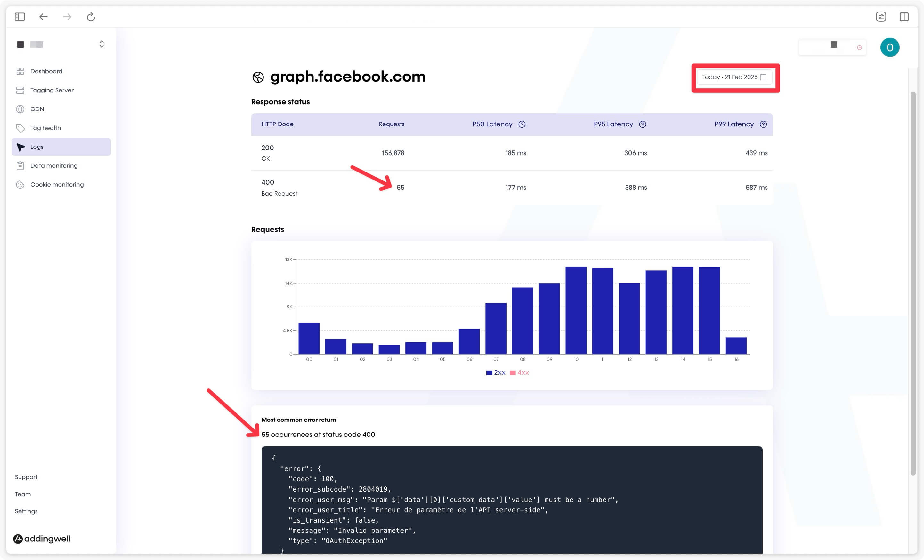
Task: Open the Support link
Action: coord(26,477)
